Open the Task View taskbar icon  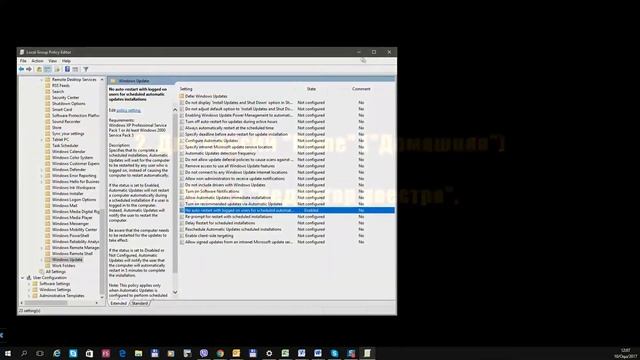pyautogui.click(x=40, y=353)
